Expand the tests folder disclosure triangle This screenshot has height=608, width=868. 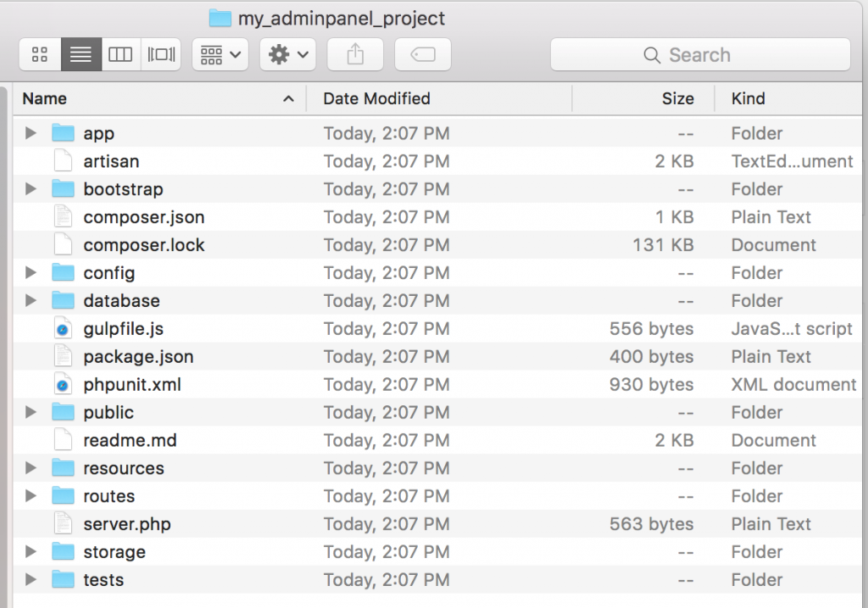[31, 579]
